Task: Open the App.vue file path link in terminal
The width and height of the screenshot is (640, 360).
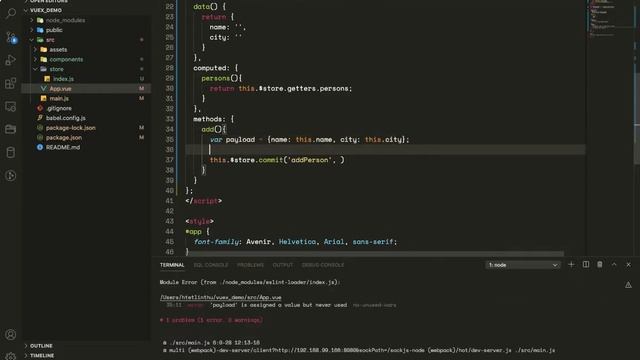Action: (x=220, y=298)
